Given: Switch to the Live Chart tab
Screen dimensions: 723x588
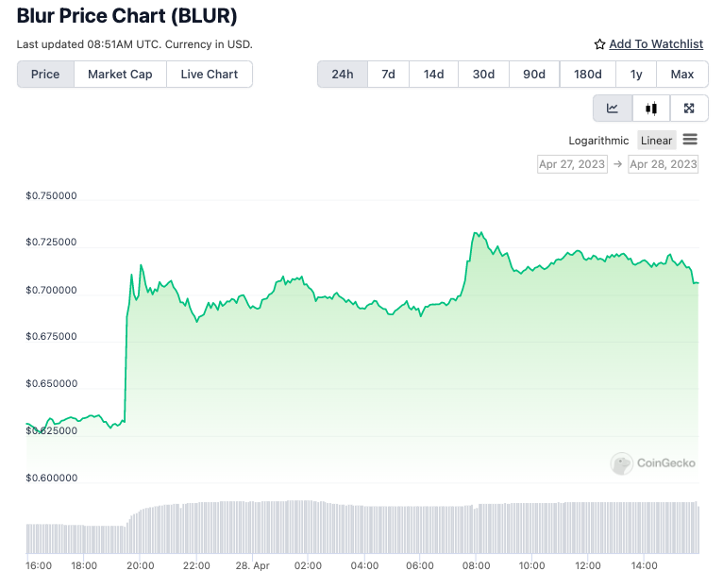Looking at the screenshot, I should (x=210, y=75).
